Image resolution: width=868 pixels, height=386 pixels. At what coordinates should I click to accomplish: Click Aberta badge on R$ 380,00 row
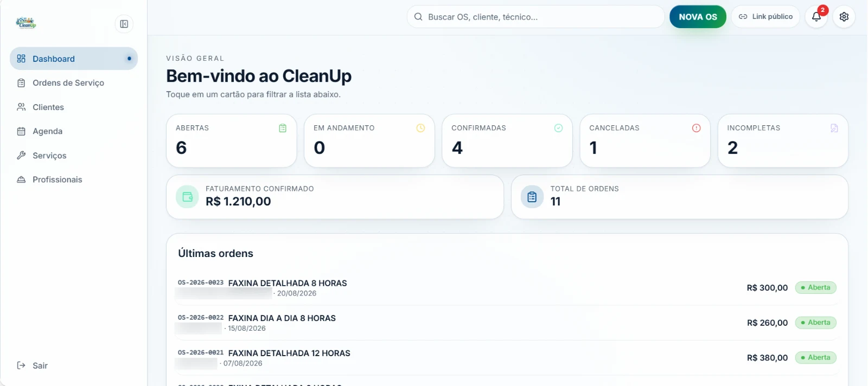click(816, 357)
